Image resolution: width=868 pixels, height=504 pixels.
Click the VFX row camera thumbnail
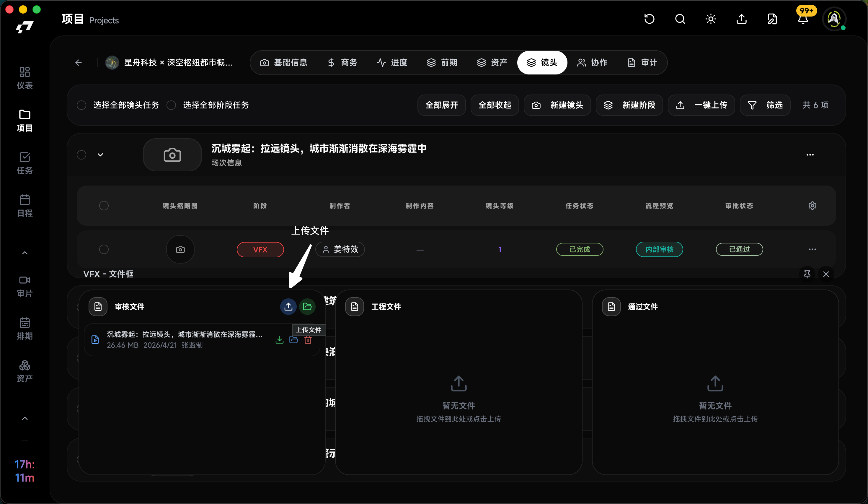click(x=180, y=249)
